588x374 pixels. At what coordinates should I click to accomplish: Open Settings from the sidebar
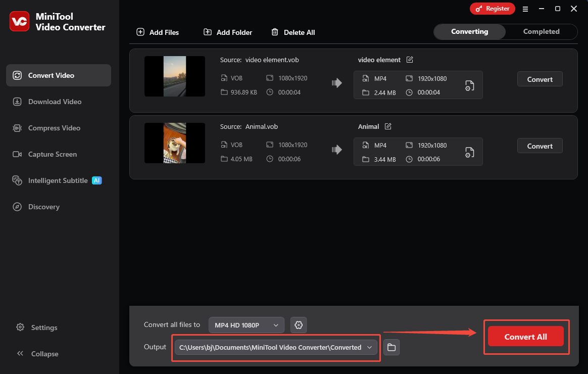coord(43,328)
